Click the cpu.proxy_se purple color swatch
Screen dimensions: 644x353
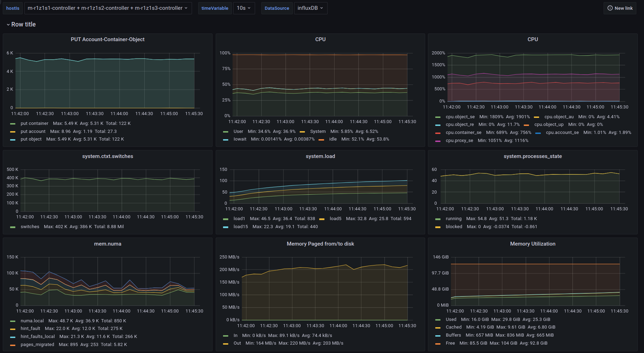pos(438,141)
